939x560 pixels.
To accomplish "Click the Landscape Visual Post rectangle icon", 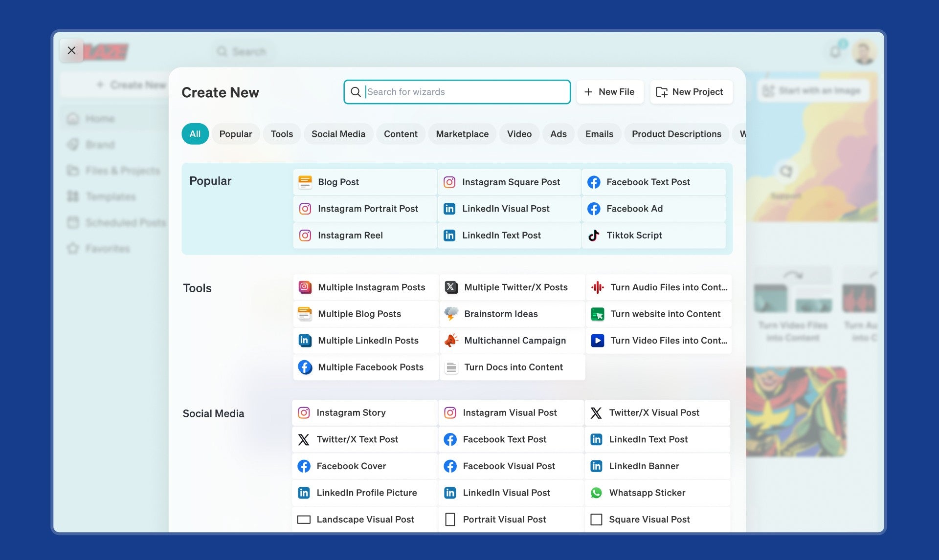I will click(x=304, y=519).
